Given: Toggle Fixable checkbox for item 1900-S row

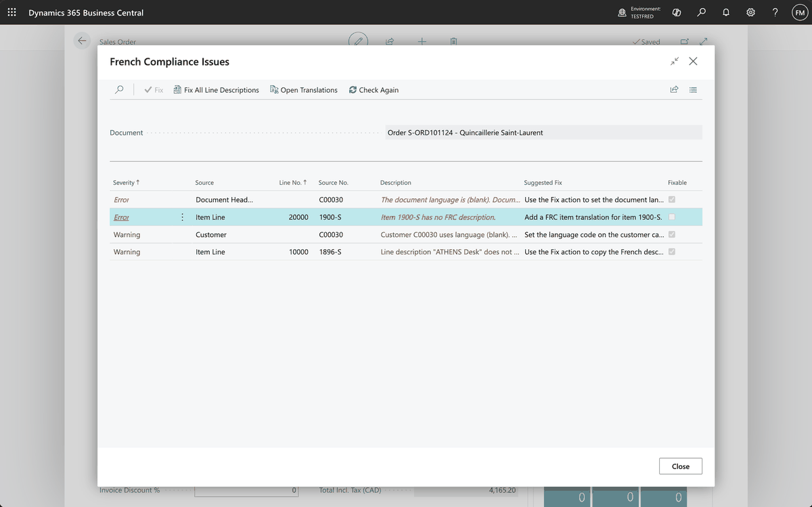Looking at the screenshot, I should click(672, 217).
